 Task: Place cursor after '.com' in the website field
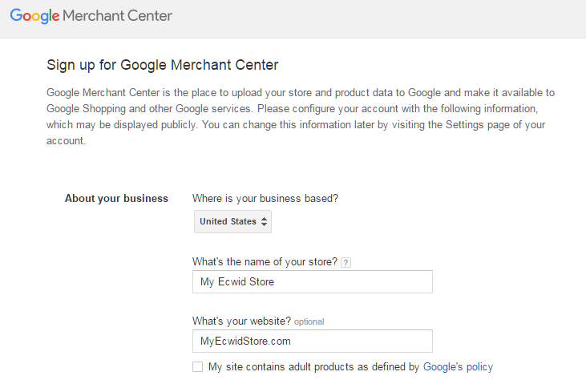tap(291, 341)
